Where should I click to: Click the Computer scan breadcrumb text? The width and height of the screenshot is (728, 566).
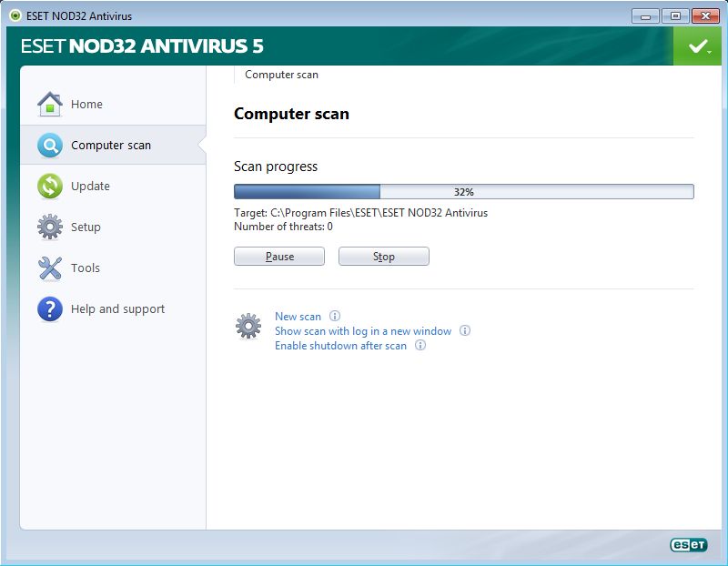coord(282,75)
